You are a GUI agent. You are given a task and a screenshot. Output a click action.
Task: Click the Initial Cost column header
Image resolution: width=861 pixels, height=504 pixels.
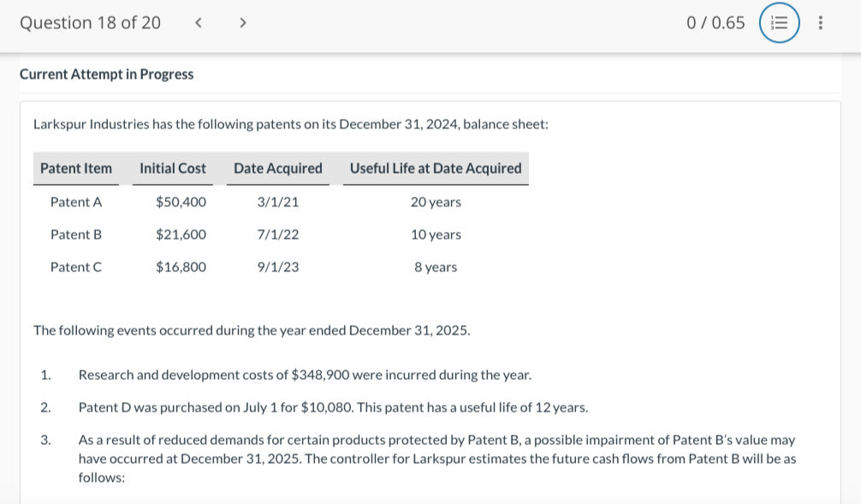(172, 168)
